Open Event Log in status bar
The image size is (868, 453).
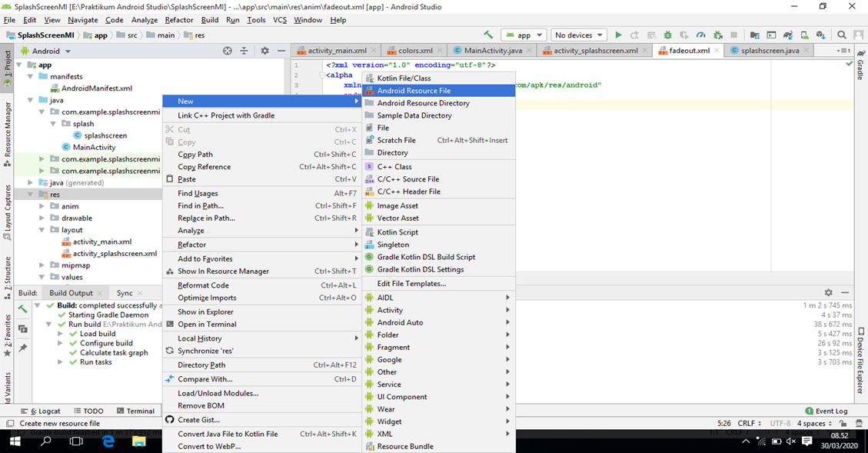[x=826, y=411]
